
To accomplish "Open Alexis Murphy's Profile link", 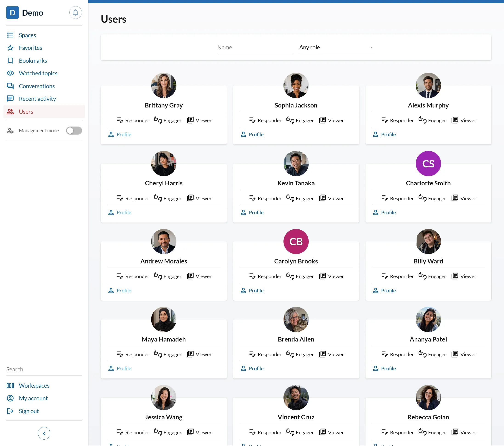I will [x=388, y=134].
